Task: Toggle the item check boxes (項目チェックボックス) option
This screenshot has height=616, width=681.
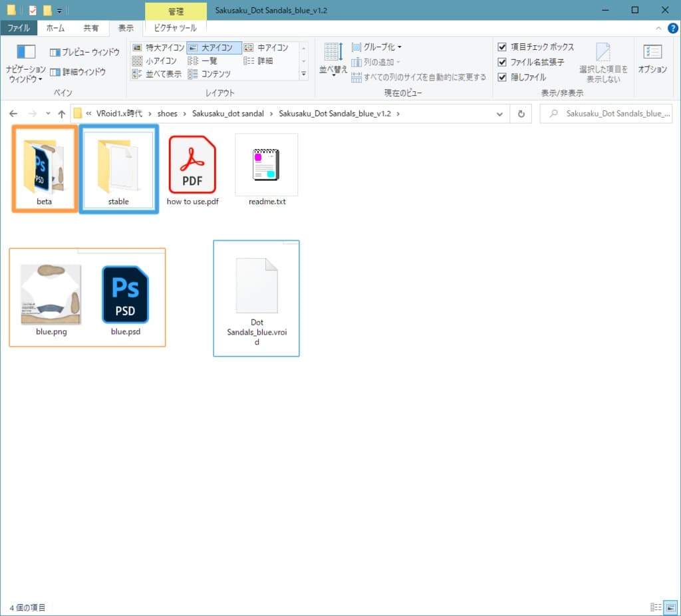Action: point(503,47)
